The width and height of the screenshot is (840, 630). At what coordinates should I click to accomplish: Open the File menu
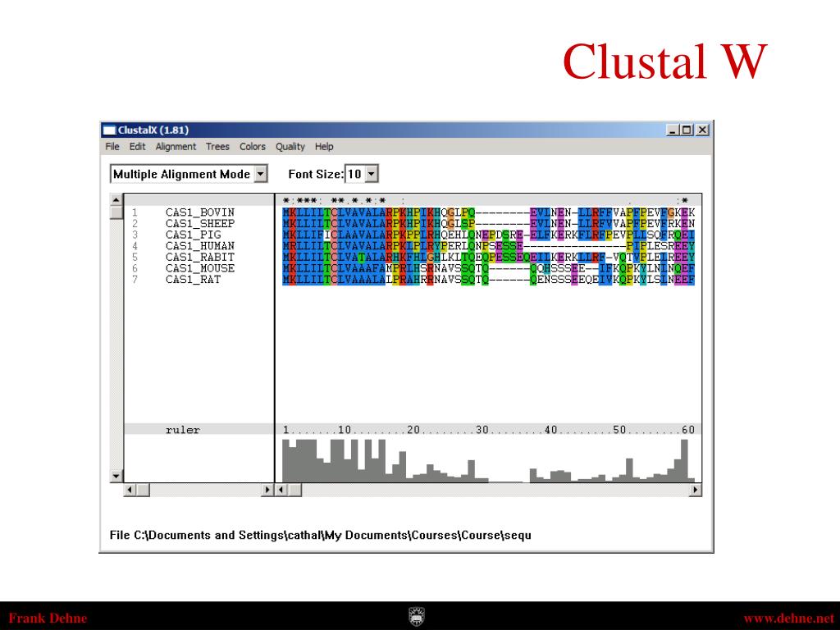coord(112,146)
